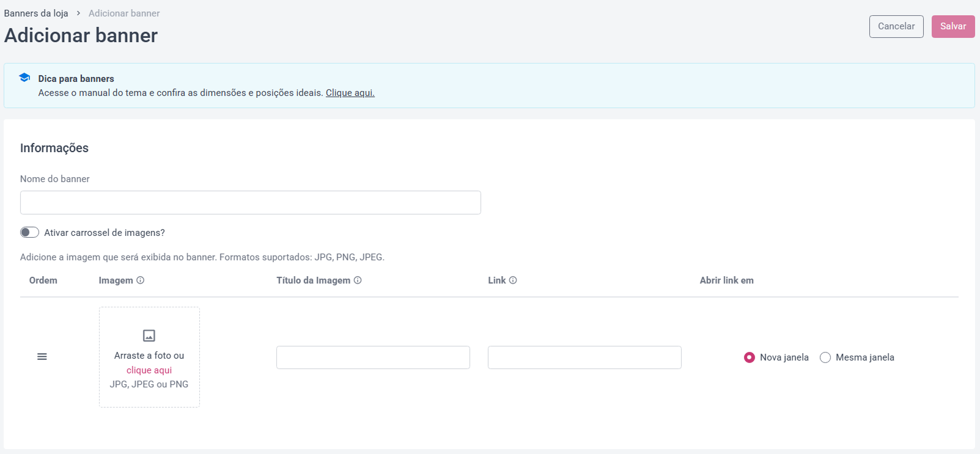
Task: Focus the Link input field
Action: (584, 357)
